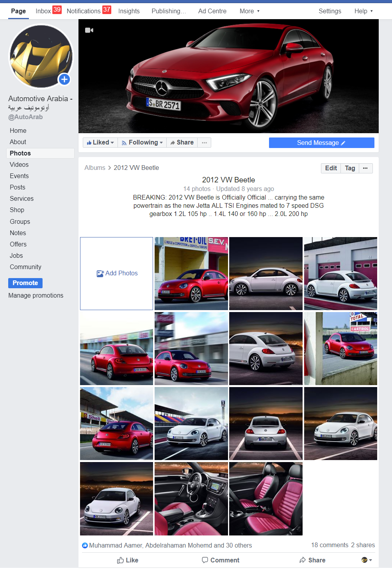The height and width of the screenshot is (571, 392).
Task: Open page Settings
Action: 330,11
